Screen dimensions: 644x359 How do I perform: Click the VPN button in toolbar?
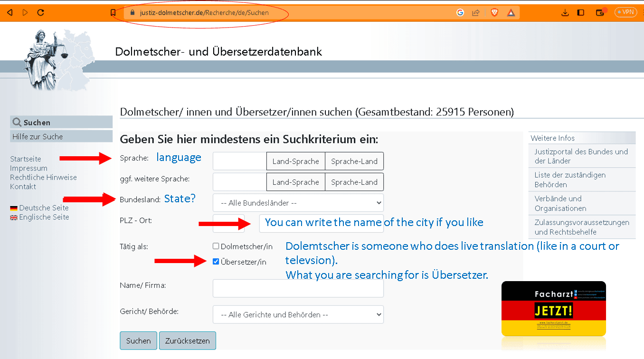pos(625,12)
